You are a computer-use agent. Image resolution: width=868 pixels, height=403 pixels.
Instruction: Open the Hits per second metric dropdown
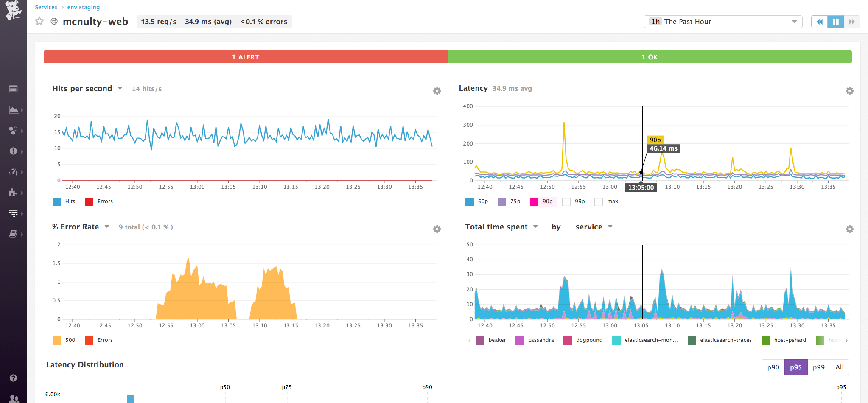point(120,88)
